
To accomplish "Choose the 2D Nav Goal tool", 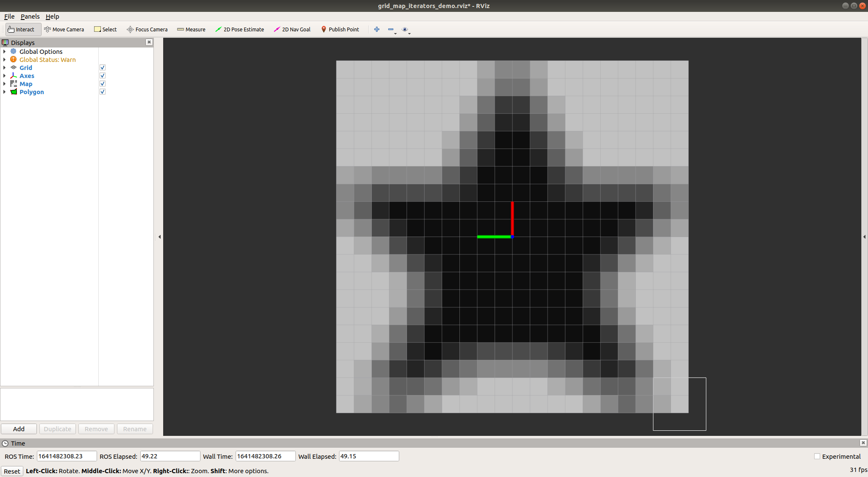I will [x=292, y=29].
